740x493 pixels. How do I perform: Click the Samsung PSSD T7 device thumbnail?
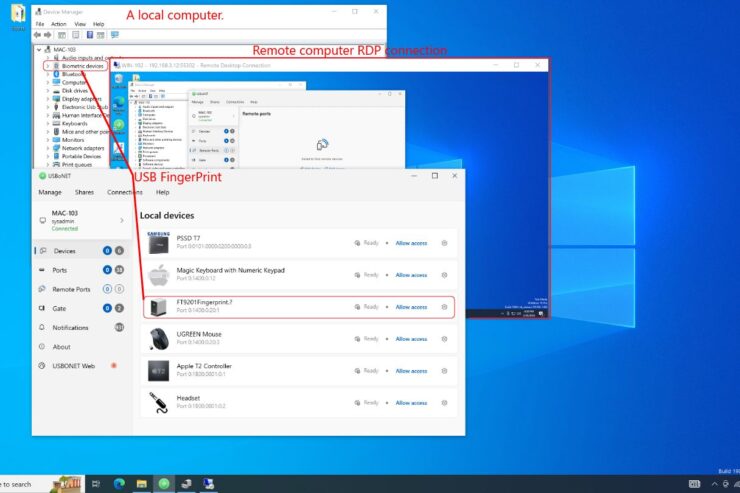click(159, 243)
